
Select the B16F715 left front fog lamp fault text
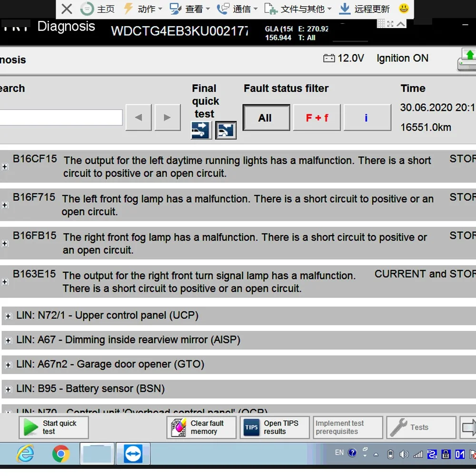click(x=248, y=205)
